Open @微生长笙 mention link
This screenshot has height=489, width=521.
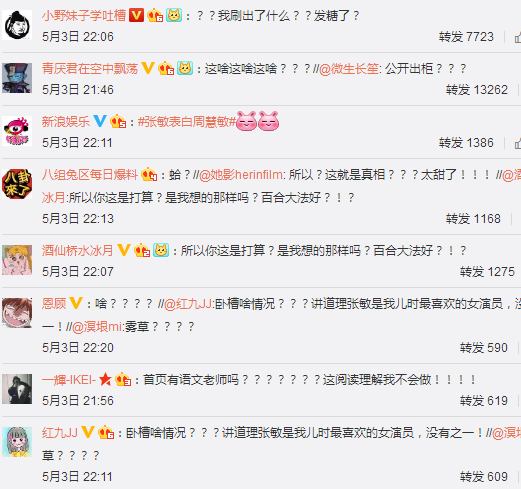click(x=349, y=69)
